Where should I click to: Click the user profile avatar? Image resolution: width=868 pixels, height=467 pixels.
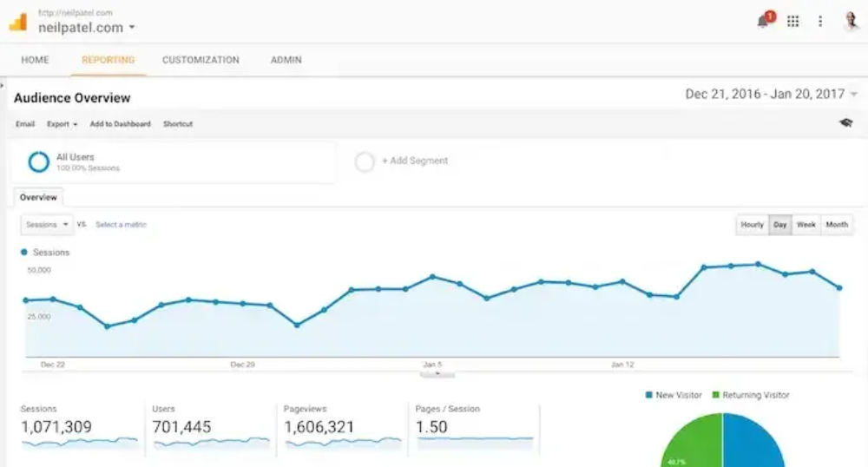[x=852, y=21]
